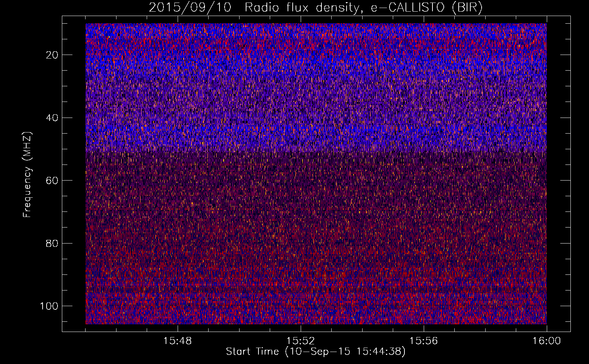This screenshot has height=364, width=589.
Task: Click the 15:48 time tick label
Action: click(178, 341)
